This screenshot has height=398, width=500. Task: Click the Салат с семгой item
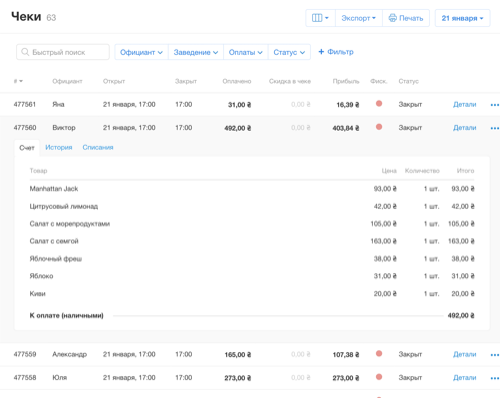point(54,241)
